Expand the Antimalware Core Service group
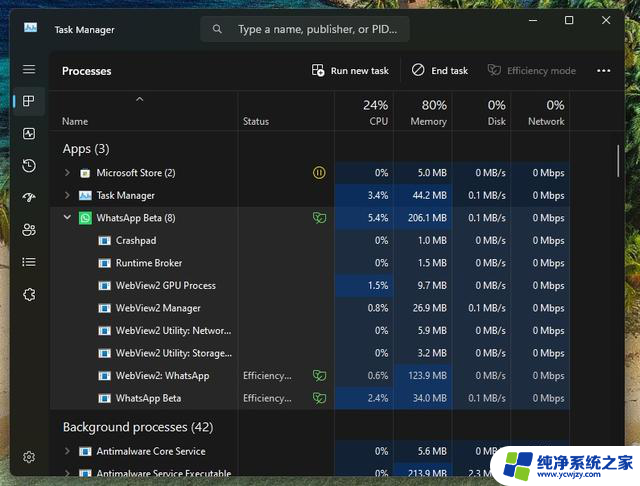Screen dimensions: 640x486 tap(67, 451)
